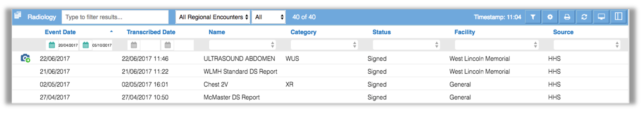Open the image camera icon for ULTRASOUND ABDOMEN

(25, 58)
